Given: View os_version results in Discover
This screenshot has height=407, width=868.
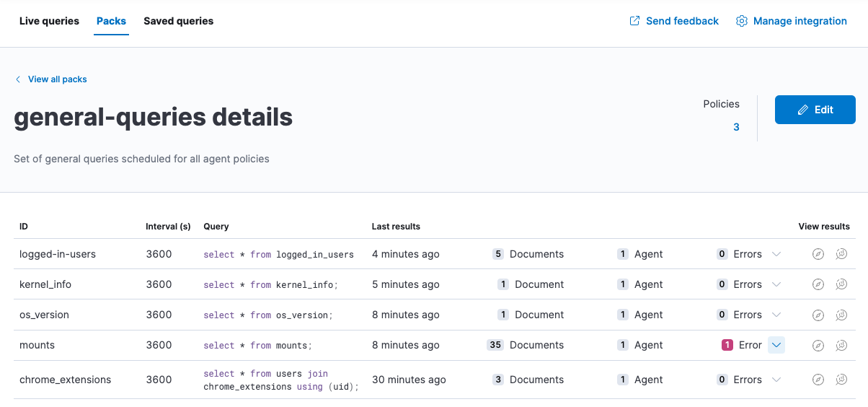Looking at the screenshot, I should (x=818, y=315).
